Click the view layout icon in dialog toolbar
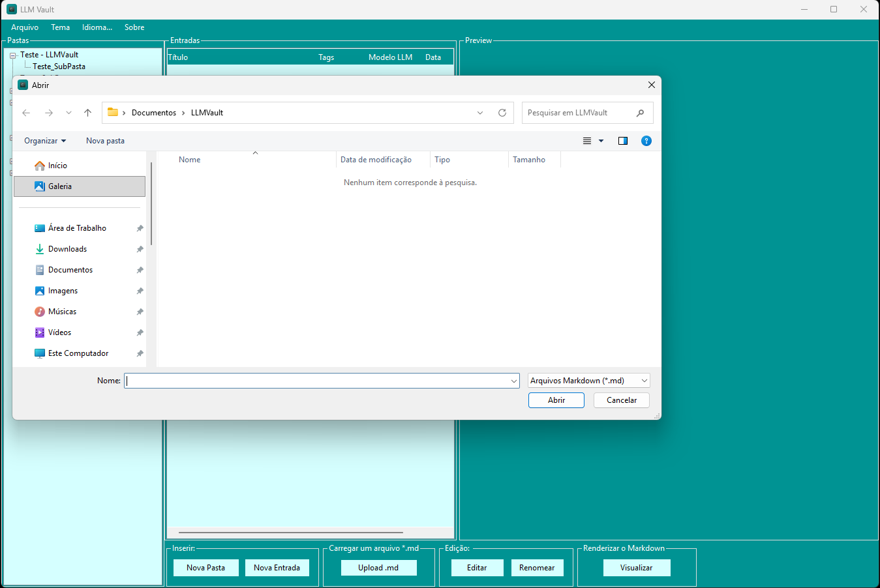The image size is (880, 588). pos(587,141)
